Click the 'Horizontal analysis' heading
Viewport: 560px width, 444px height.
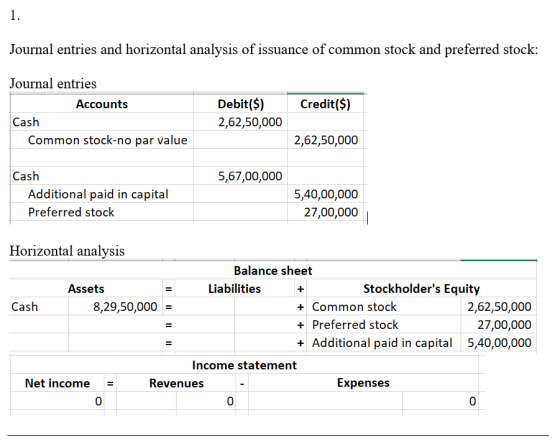(x=67, y=251)
